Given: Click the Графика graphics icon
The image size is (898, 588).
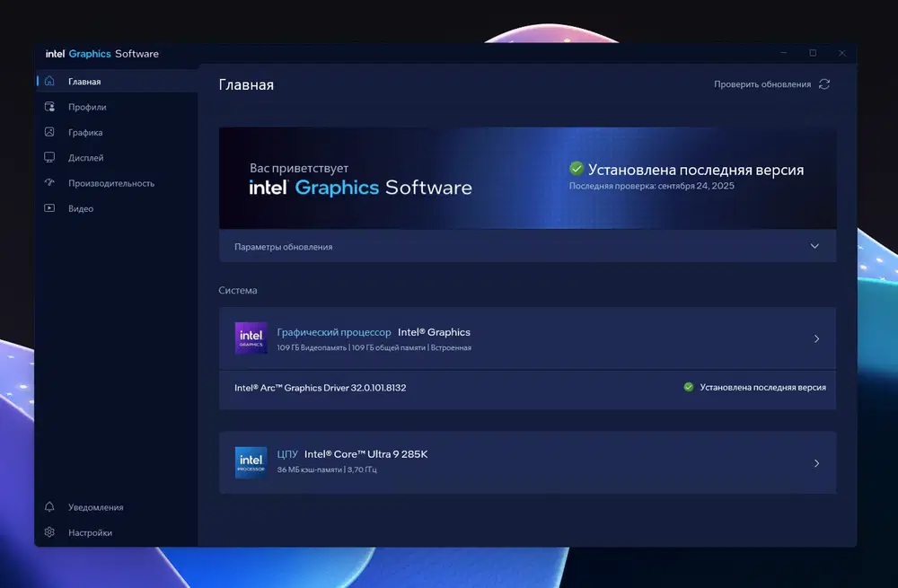Looking at the screenshot, I should coord(49,132).
